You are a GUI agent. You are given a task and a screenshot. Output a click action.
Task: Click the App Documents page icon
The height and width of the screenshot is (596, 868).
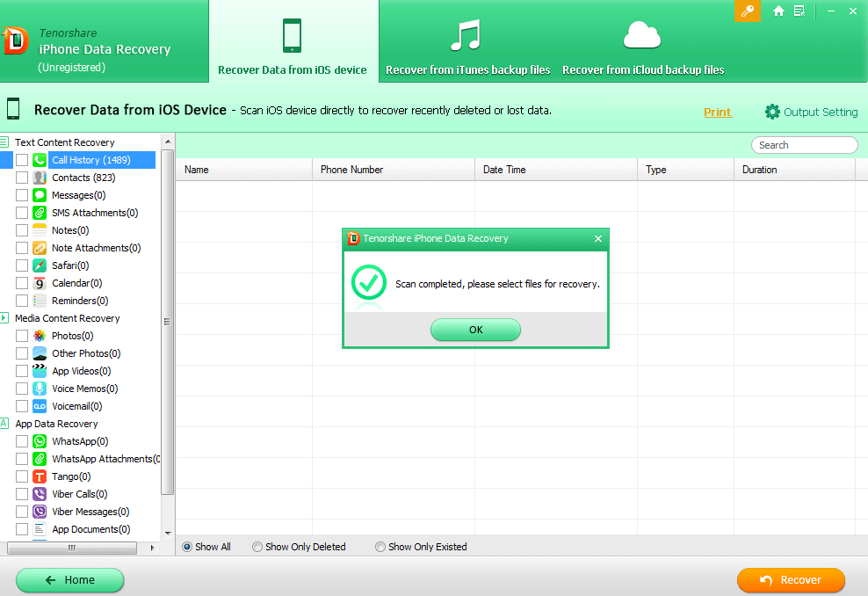pos(40,529)
